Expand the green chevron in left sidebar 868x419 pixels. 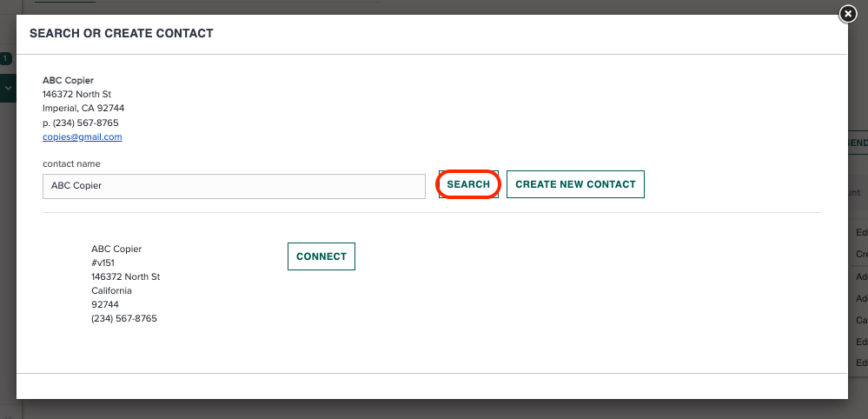[8, 88]
